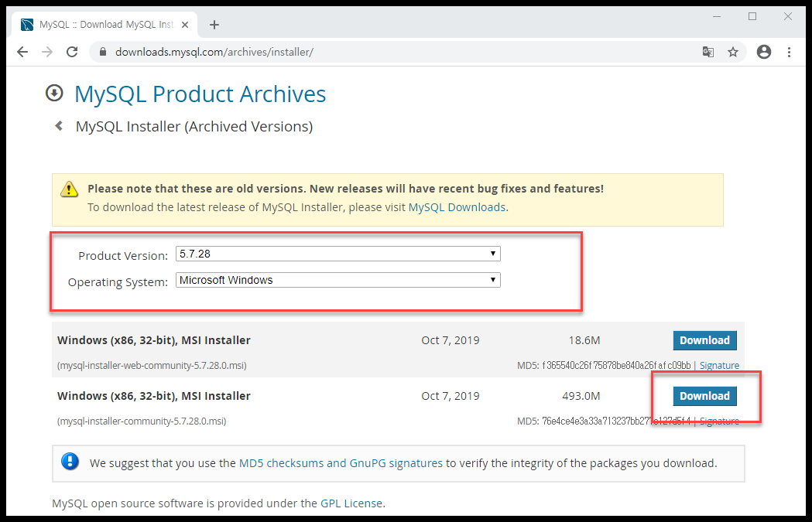Go forward using the browser forward arrow

[47, 52]
